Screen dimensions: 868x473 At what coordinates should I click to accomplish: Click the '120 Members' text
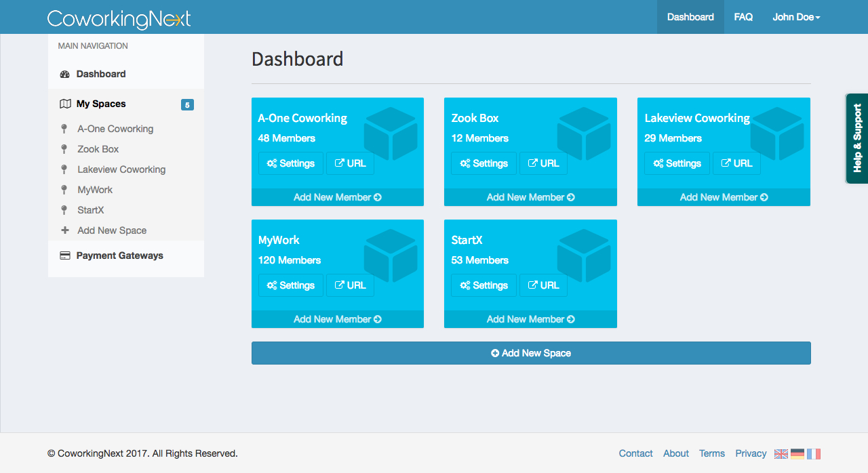[290, 260]
